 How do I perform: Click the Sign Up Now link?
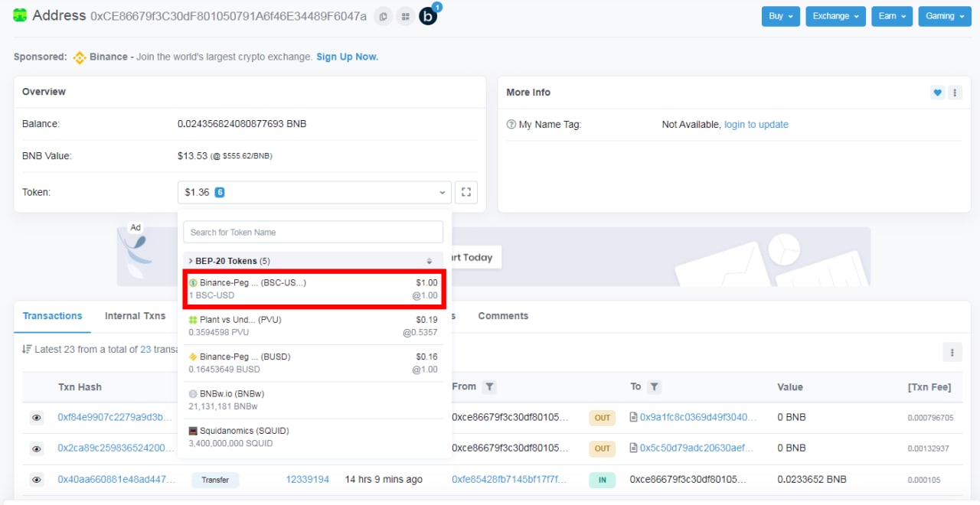[347, 57]
